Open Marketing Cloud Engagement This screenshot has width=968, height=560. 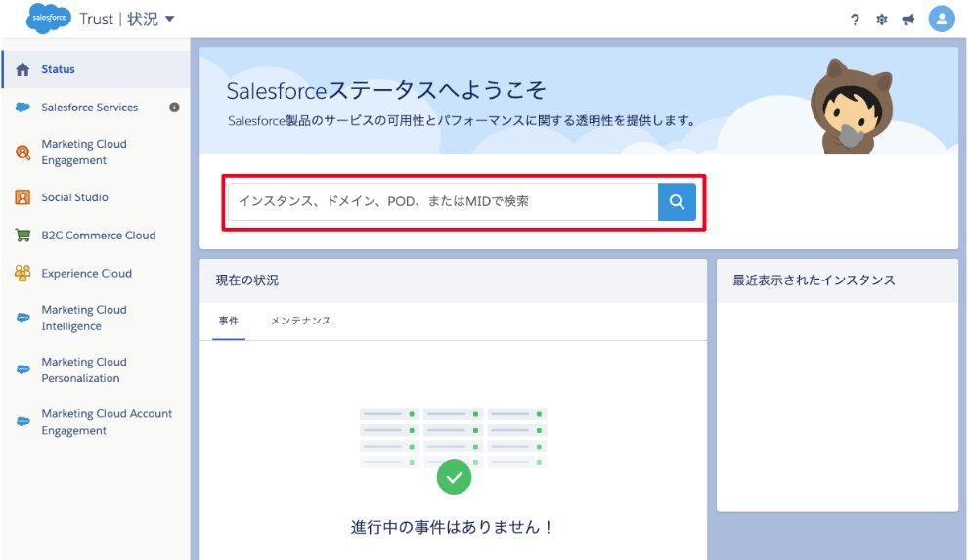point(84,151)
